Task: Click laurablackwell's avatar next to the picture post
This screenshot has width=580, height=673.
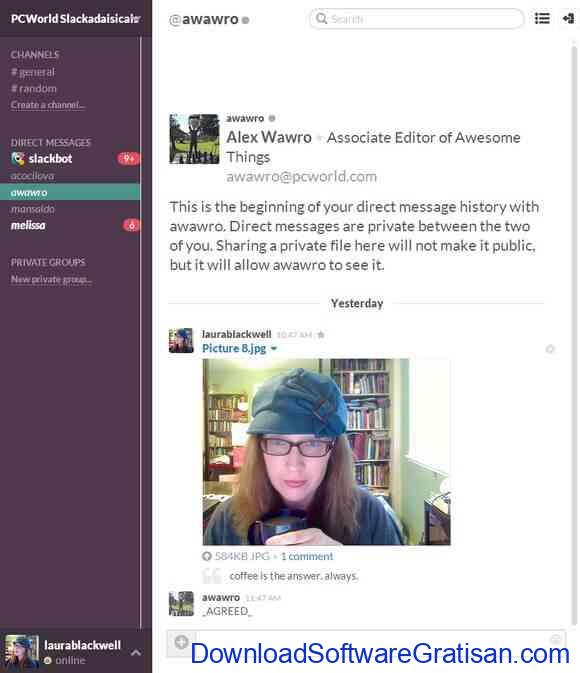Action: pos(181,341)
